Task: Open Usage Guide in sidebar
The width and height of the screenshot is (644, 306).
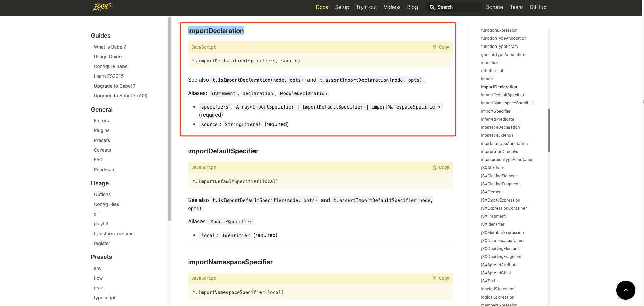Action: 108,57
